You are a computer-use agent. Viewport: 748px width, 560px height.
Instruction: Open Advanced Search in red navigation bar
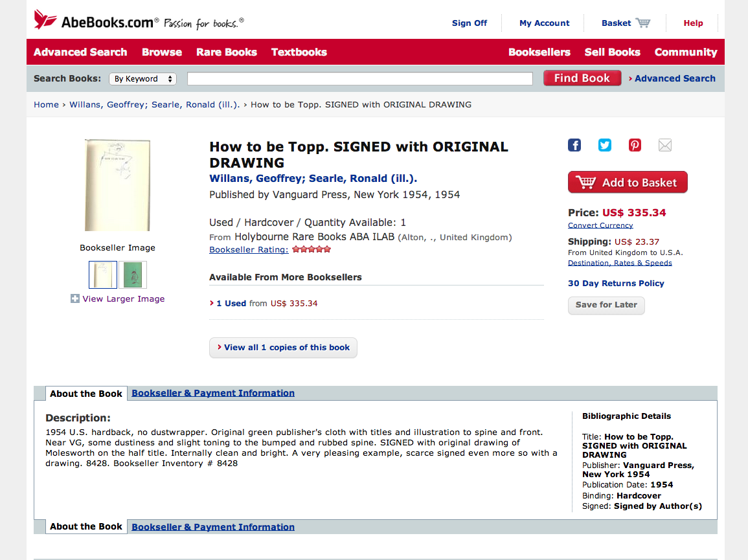point(80,52)
